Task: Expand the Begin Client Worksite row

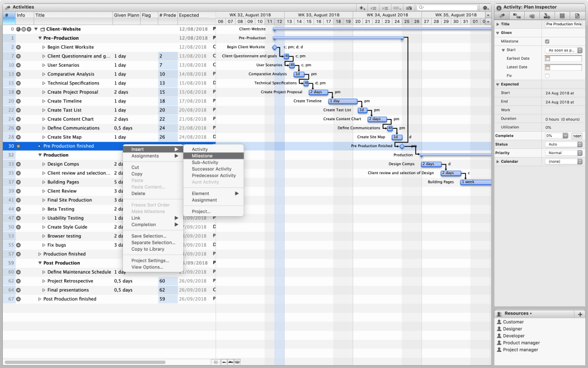Action: coord(44,47)
